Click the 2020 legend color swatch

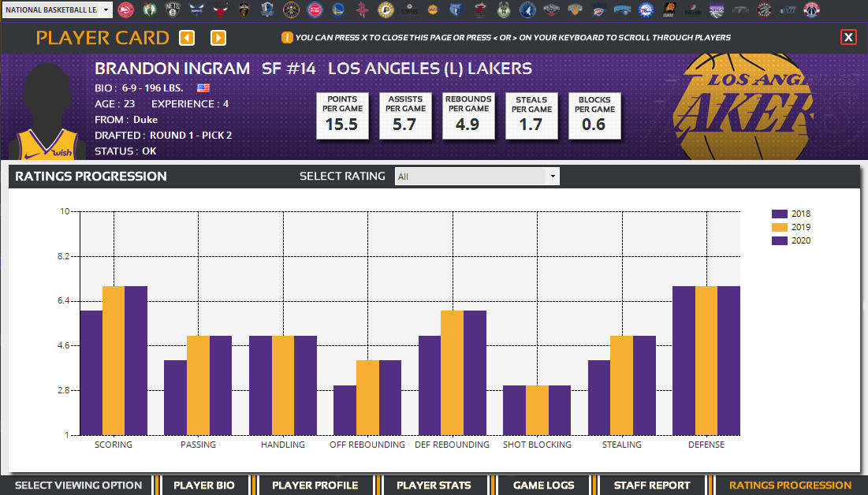[780, 240]
